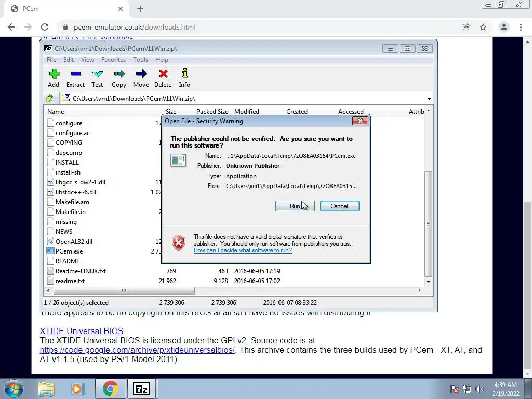Click the file list scroll-down arrow
Screen dimensions: 532x399
(x=429, y=282)
